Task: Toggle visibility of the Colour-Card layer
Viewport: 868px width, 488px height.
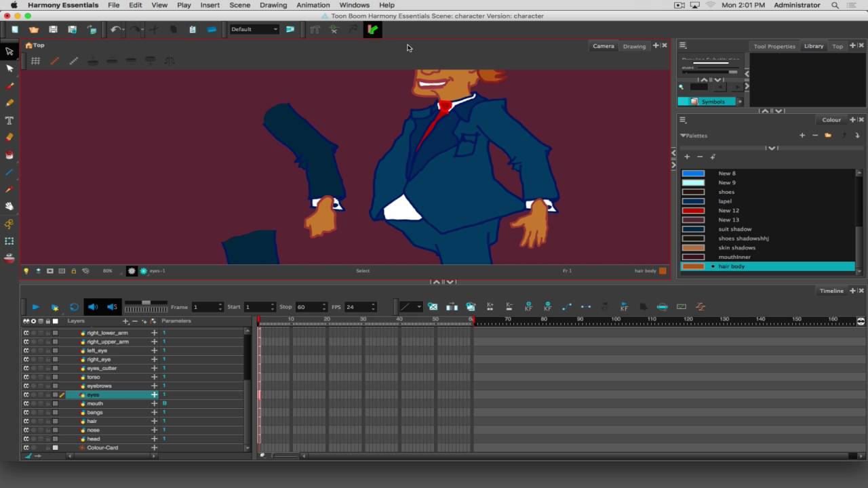Action: 26,447
